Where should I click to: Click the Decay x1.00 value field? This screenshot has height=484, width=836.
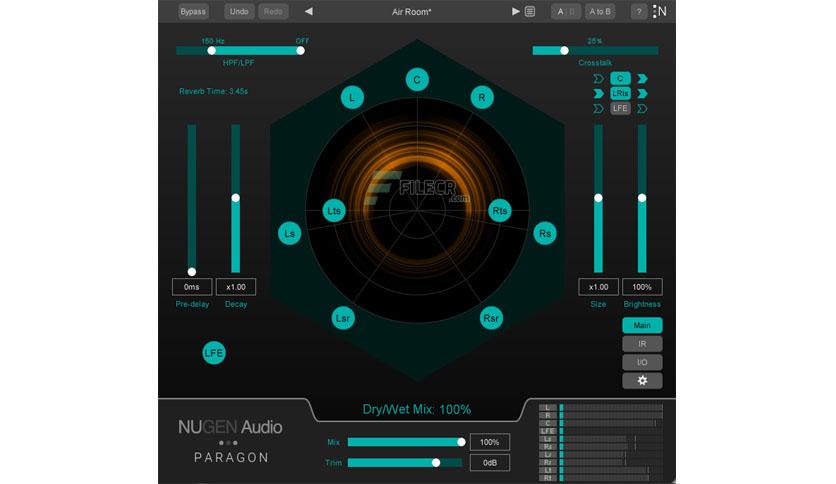click(x=236, y=287)
